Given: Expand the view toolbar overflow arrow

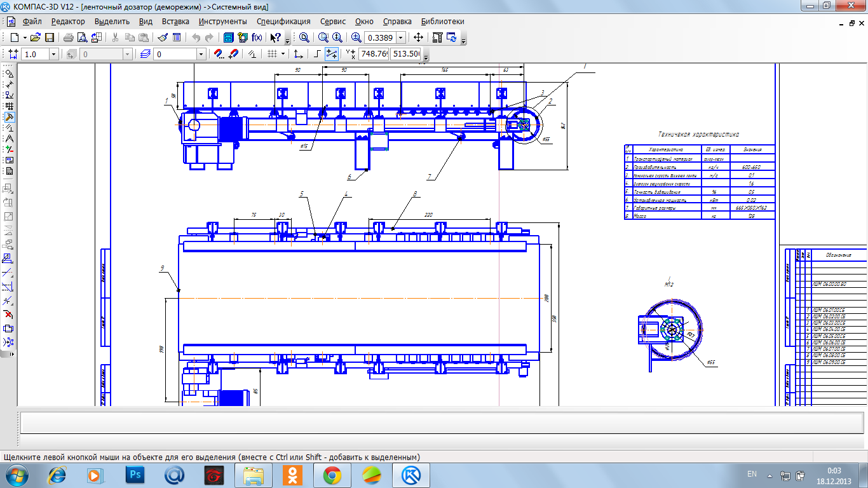Looking at the screenshot, I should 464,40.
